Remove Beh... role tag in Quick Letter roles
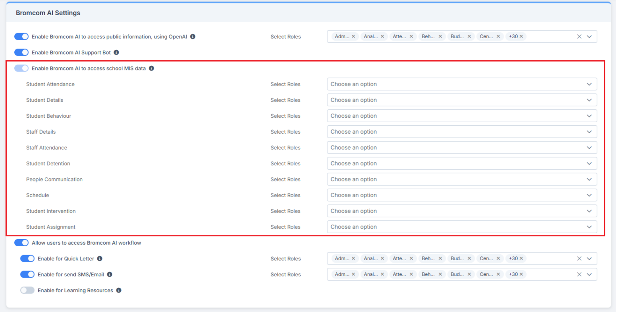Image resolution: width=644 pixels, height=312 pixels. click(x=440, y=259)
